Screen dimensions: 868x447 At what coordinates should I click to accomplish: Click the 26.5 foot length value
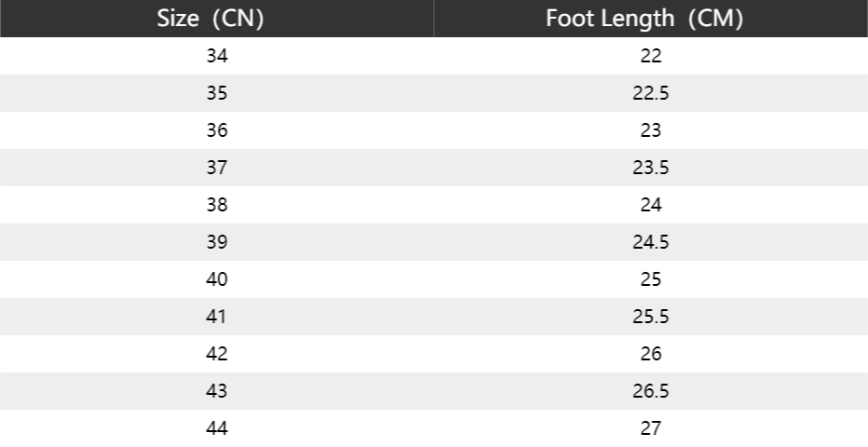pyautogui.click(x=651, y=391)
